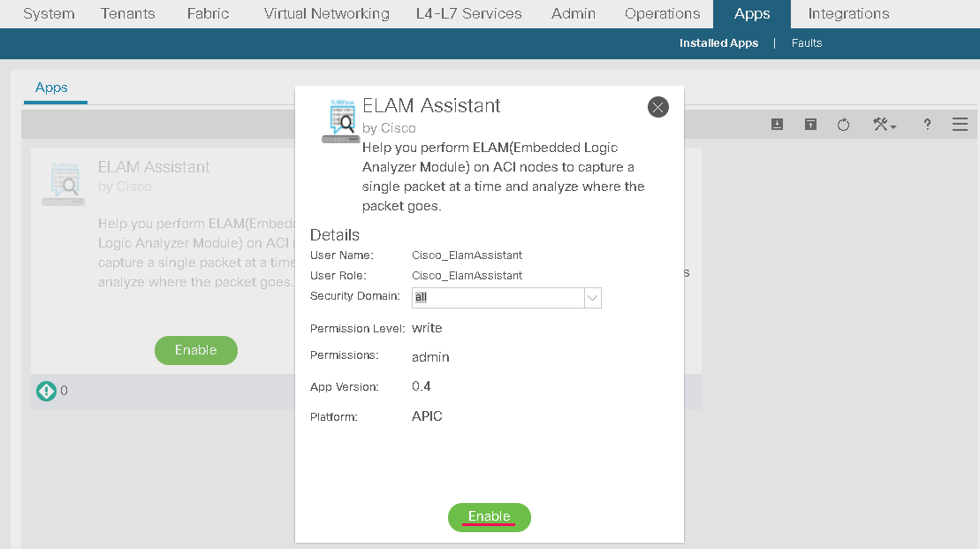Screen dimensions: 980x549
Task: Select the Apps tab in the panel
Action: point(51,88)
